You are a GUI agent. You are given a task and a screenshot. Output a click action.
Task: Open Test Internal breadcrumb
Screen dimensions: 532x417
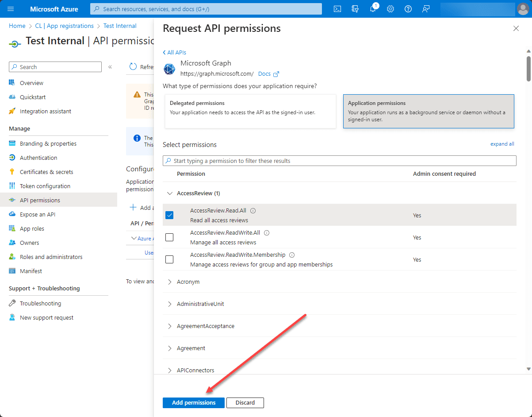click(x=120, y=26)
